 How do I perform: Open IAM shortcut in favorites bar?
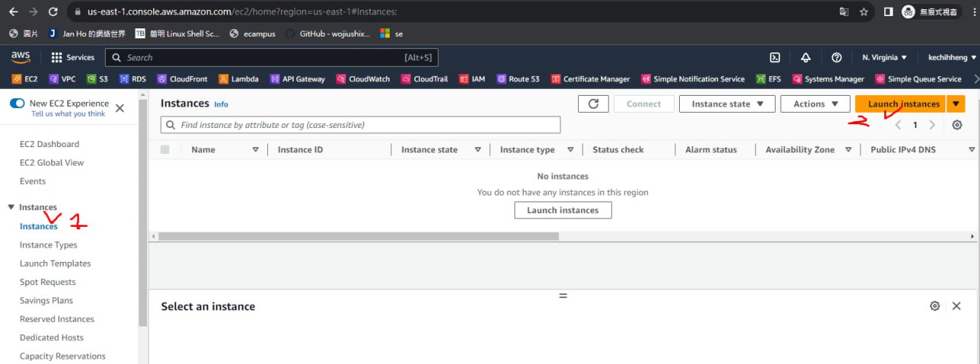(472, 79)
